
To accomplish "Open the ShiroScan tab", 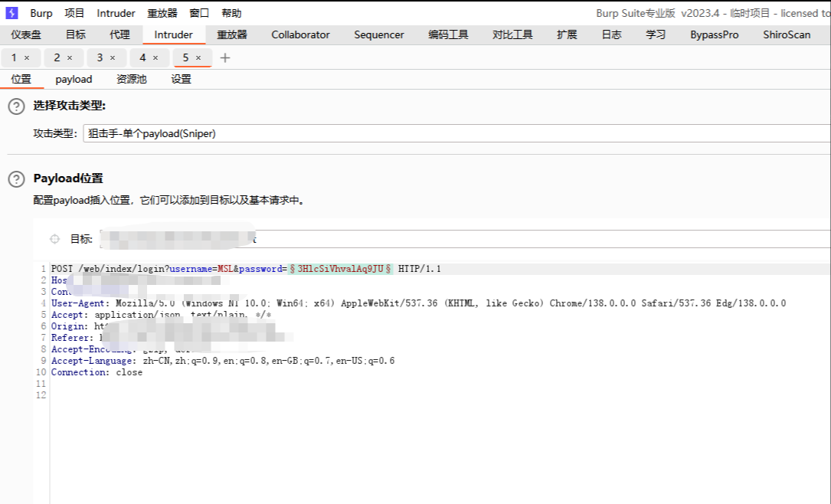I will (787, 34).
